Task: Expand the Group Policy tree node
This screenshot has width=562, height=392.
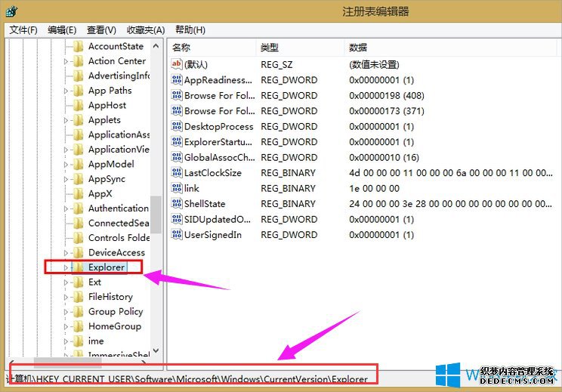Action: point(66,312)
